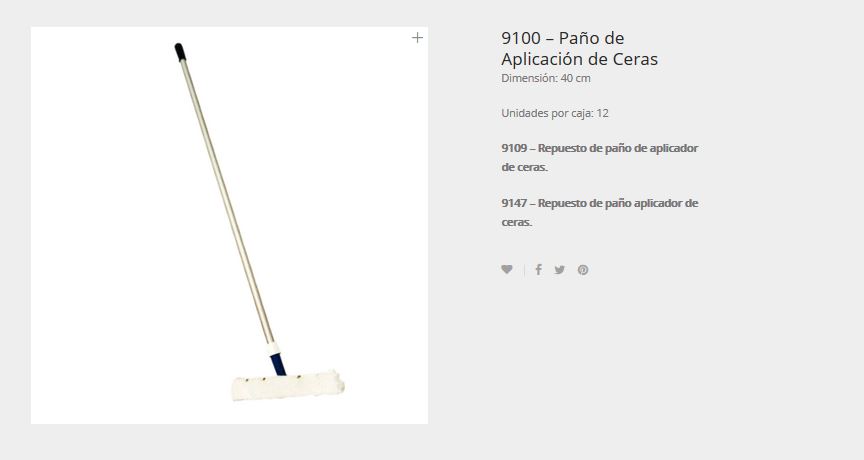This screenshot has height=460, width=864.
Task: Click the 9147 Repuesto de paño entry
Action: (x=600, y=213)
